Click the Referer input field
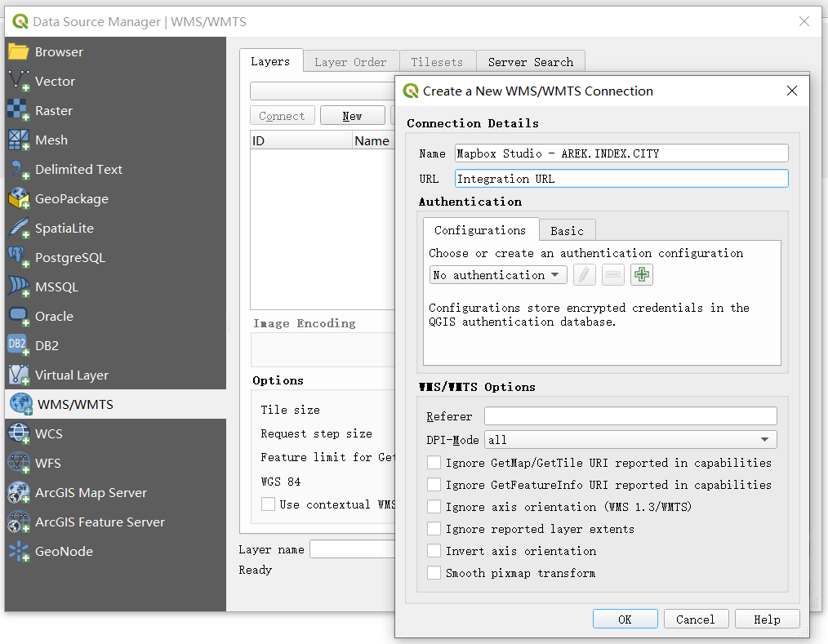Screen dimensions: 828x644 click(x=630, y=416)
